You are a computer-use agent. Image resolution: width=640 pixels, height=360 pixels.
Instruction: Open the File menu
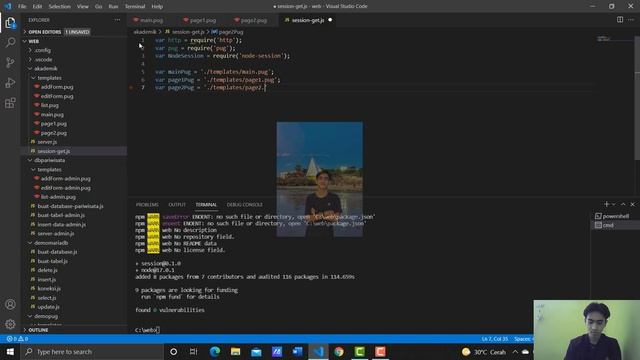[x=22, y=7]
